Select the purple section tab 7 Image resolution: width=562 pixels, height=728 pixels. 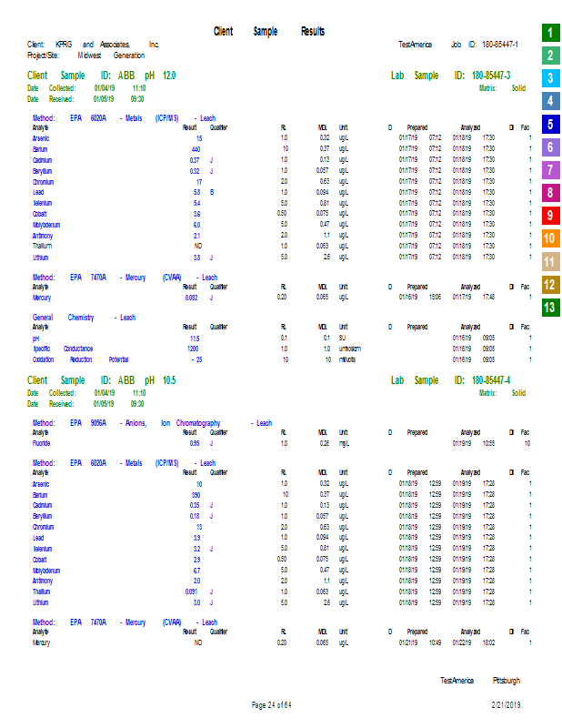pyautogui.click(x=550, y=170)
